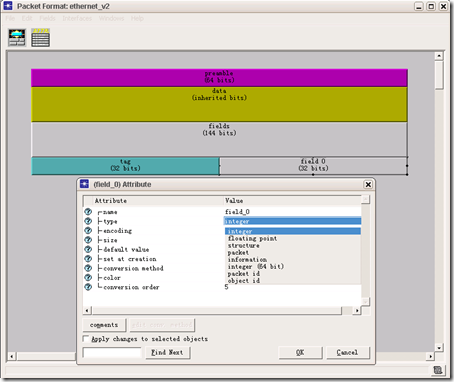Click the help icon beside the name attribute
This screenshot has height=382, width=454.
(x=88, y=212)
